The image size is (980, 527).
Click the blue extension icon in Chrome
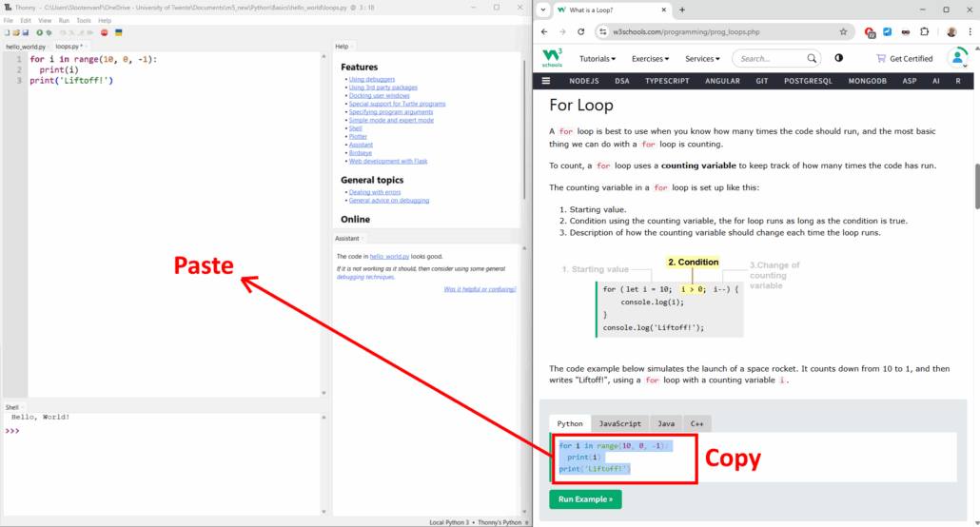tap(888, 32)
